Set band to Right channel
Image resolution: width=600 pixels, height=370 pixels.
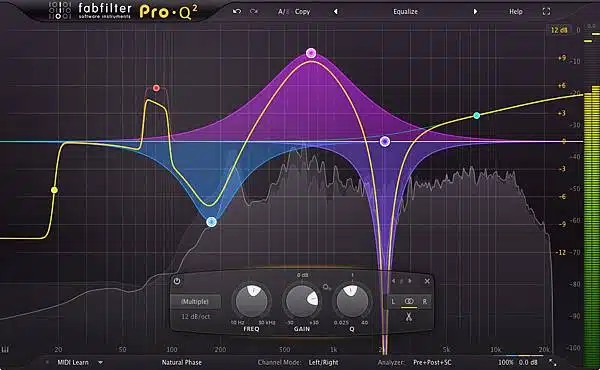tap(425, 302)
